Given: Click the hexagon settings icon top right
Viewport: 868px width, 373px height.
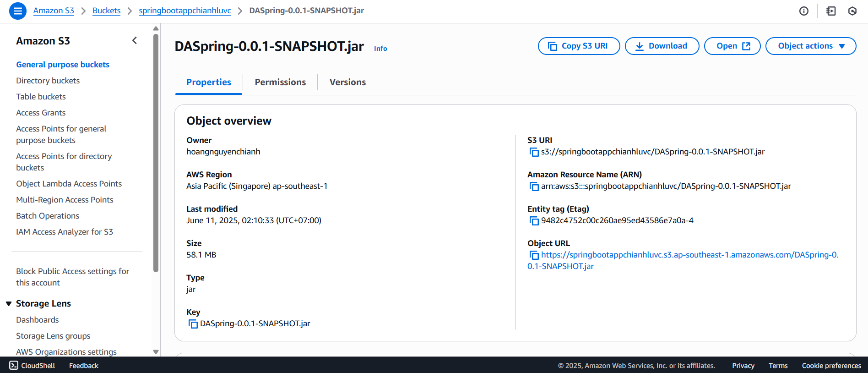Looking at the screenshot, I should pos(852,11).
